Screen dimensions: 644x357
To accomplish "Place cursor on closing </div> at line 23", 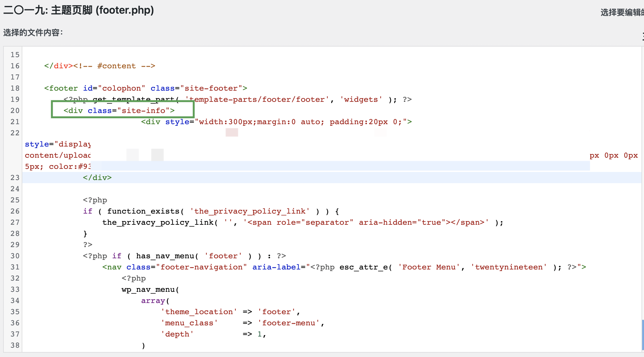I will (x=97, y=178).
